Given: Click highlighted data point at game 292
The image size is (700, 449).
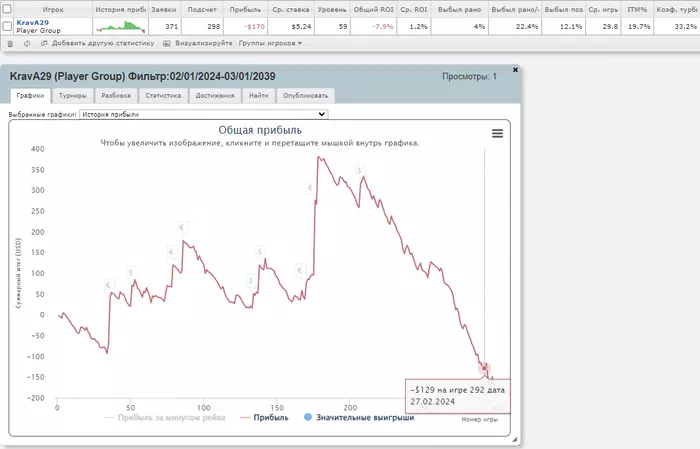Looking at the screenshot, I should pyautogui.click(x=484, y=368).
